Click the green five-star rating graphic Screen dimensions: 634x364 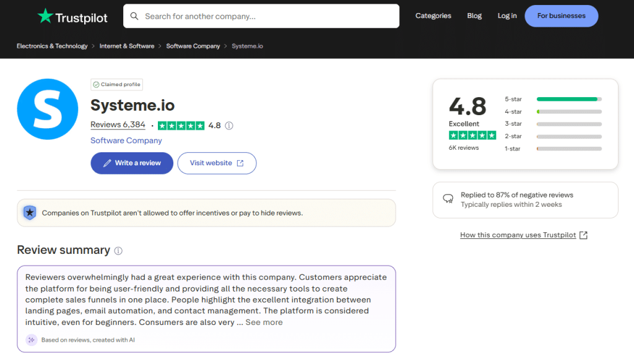(181, 125)
